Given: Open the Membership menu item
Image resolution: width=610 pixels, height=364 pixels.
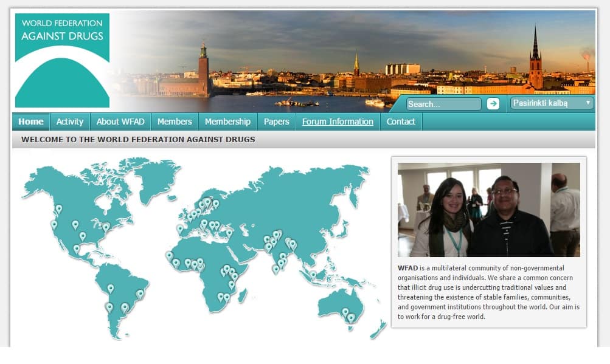Looking at the screenshot, I should [227, 122].
